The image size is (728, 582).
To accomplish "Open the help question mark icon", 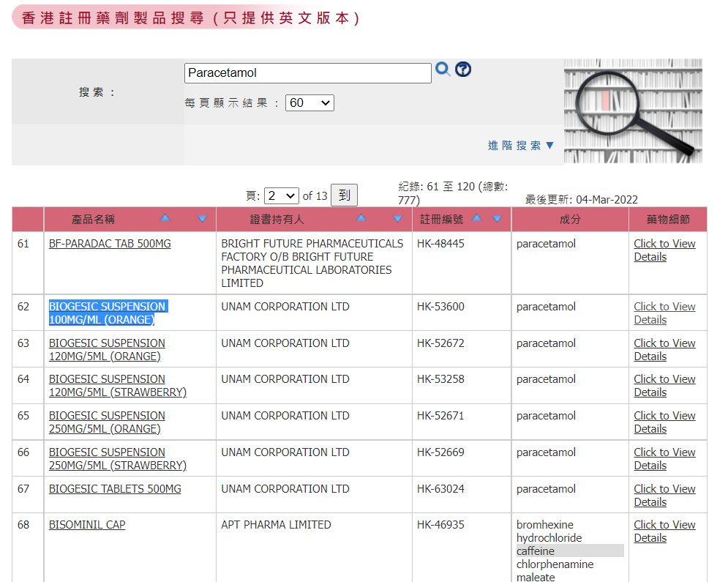I will pyautogui.click(x=463, y=70).
